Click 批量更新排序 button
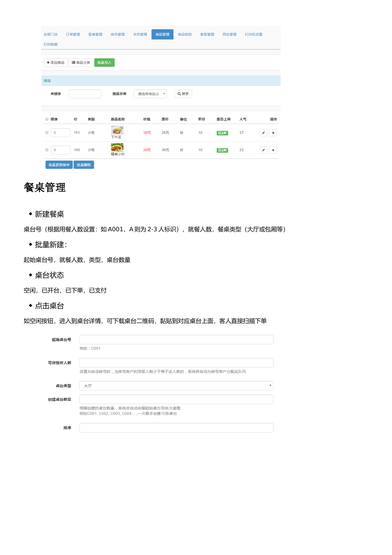The width and height of the screenshot is (392, 555). point(59,165)
